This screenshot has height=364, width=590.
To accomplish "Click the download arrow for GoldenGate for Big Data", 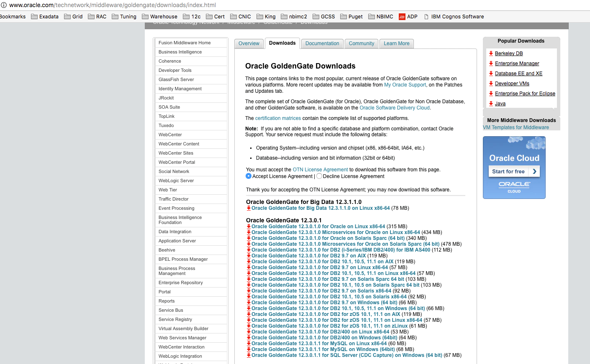I will click(249, 208).
